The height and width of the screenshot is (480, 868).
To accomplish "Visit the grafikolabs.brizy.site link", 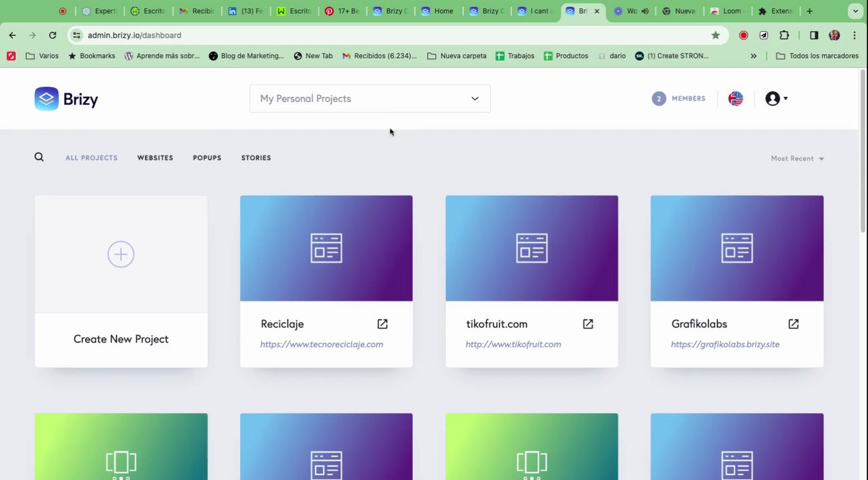I will click(x=725, y=345).
